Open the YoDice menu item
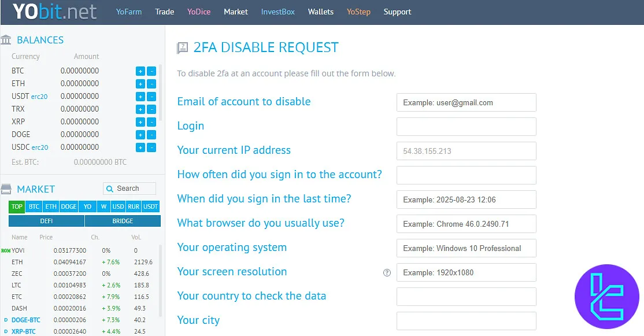 click(199, 12)
